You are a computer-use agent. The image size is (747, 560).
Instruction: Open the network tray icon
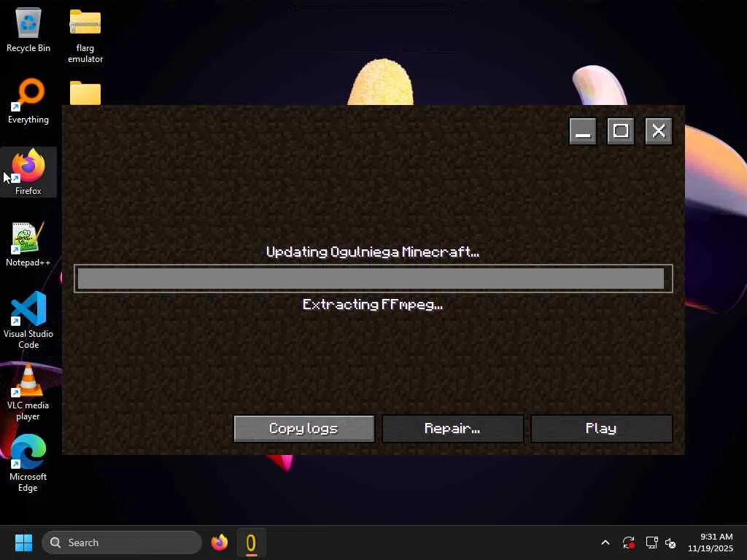651,542
